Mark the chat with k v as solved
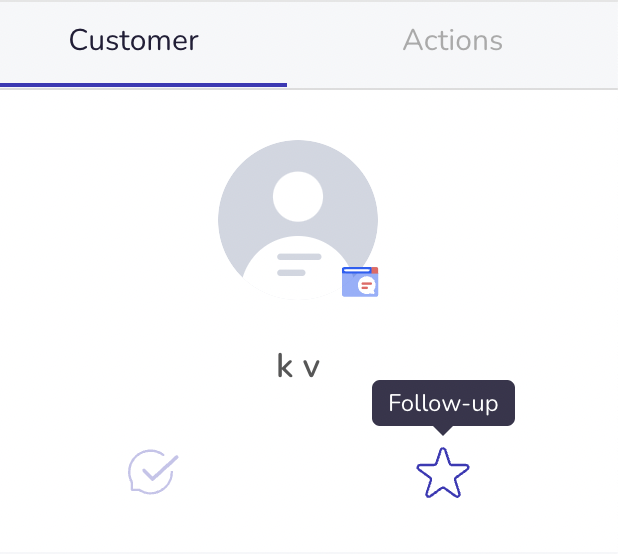 click(153, 472)
